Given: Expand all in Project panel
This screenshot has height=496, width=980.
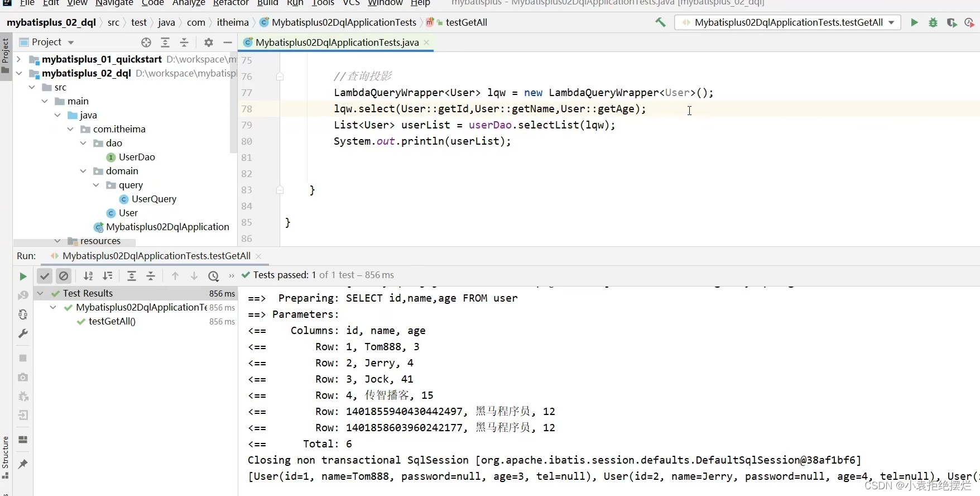Looking at the screenshot, I should 165,42.
